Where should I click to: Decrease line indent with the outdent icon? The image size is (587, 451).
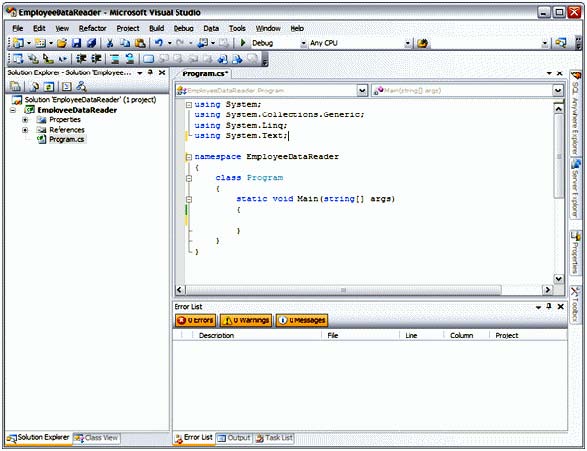pos(81,59)
